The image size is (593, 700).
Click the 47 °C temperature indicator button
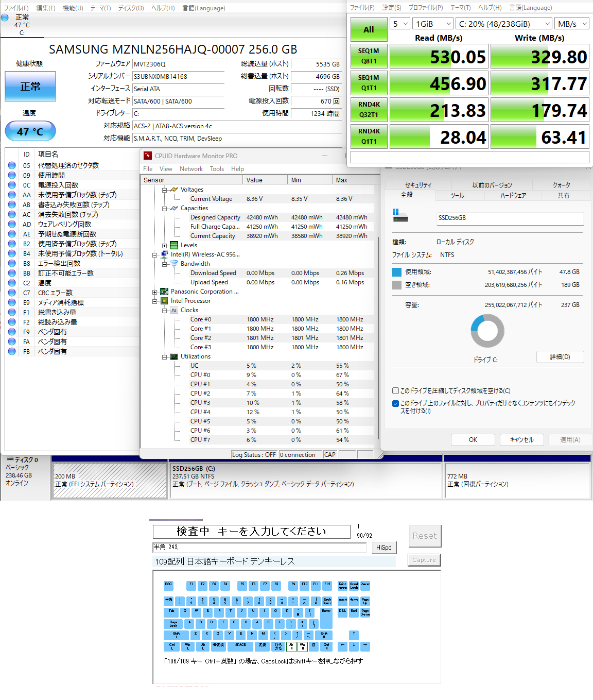tap(30, 131)
